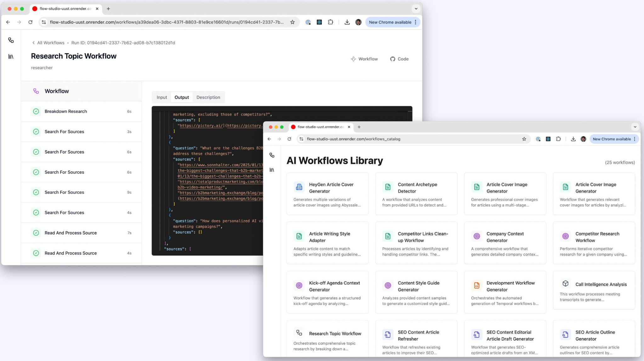Open new tab in back browser window
Image resolution: width=644 pixels, height=361 pixels.
click(108, 9)
